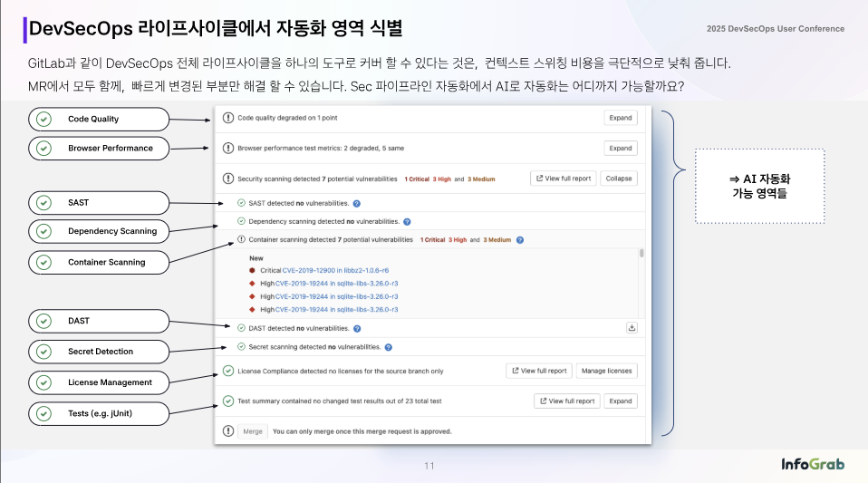Click help icon after SAST detected no vulnerabilities

356,203
